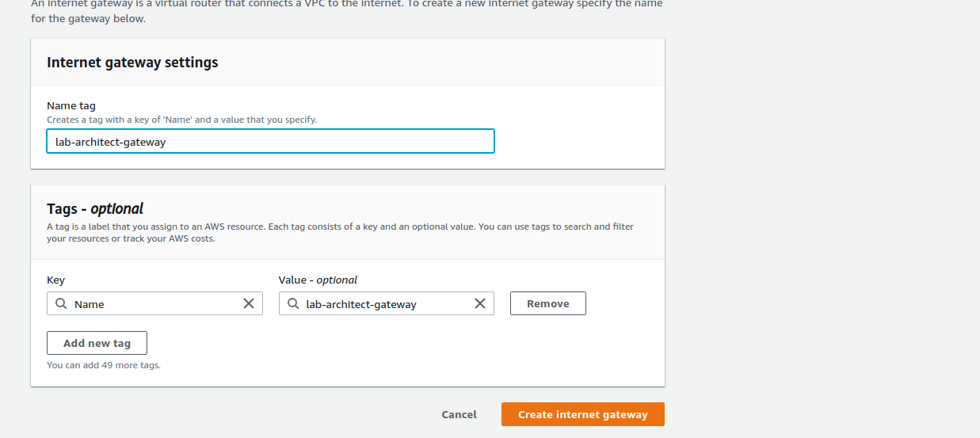Cancel the internet gateway creation
The image size is (980, 438).
point(459,414)
